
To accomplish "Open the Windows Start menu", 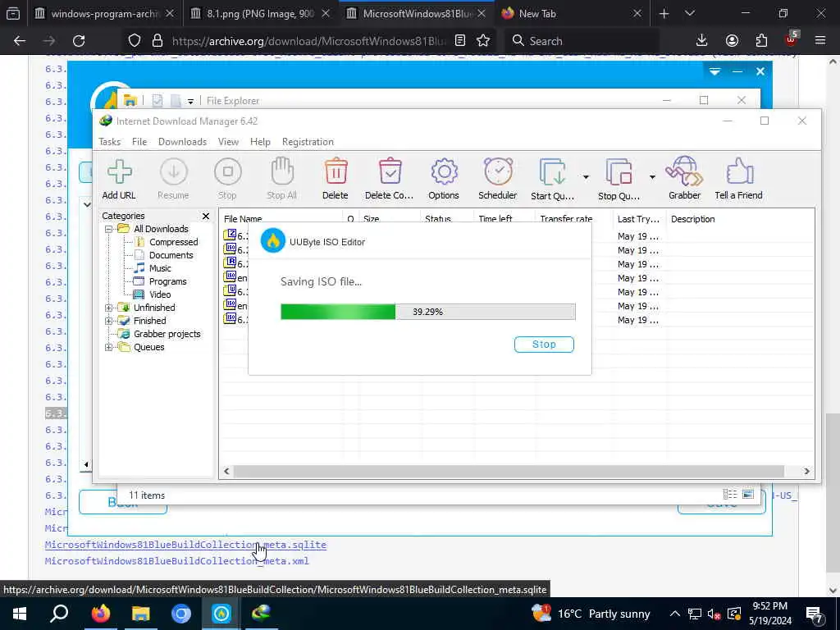I will click(x=20, y=614).
